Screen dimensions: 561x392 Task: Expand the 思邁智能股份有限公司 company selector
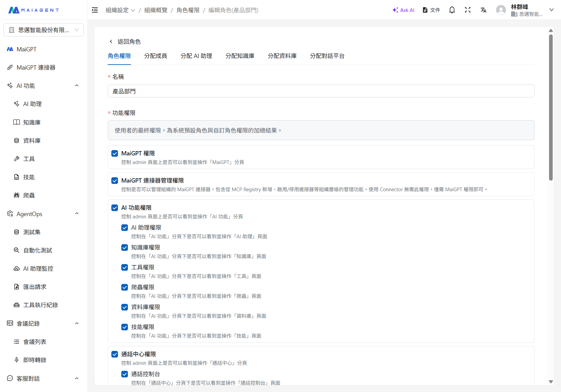pyautogui.click(x=43, y=30)
